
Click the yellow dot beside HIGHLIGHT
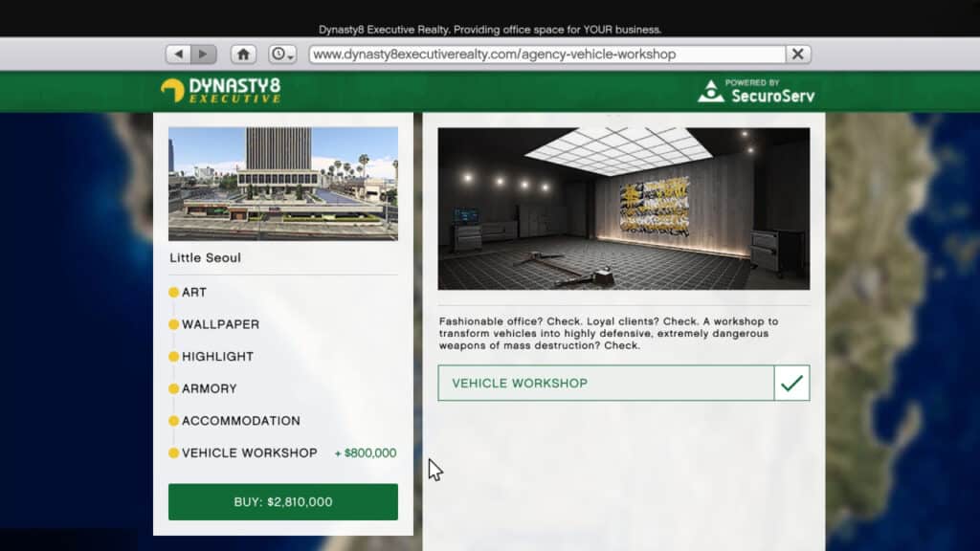click(174, 357)
